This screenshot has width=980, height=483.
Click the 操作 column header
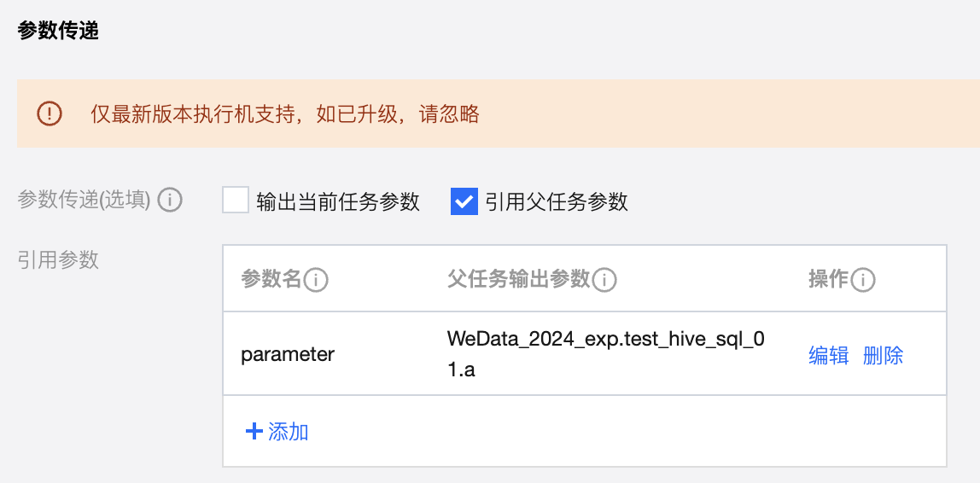click(827, 280)
